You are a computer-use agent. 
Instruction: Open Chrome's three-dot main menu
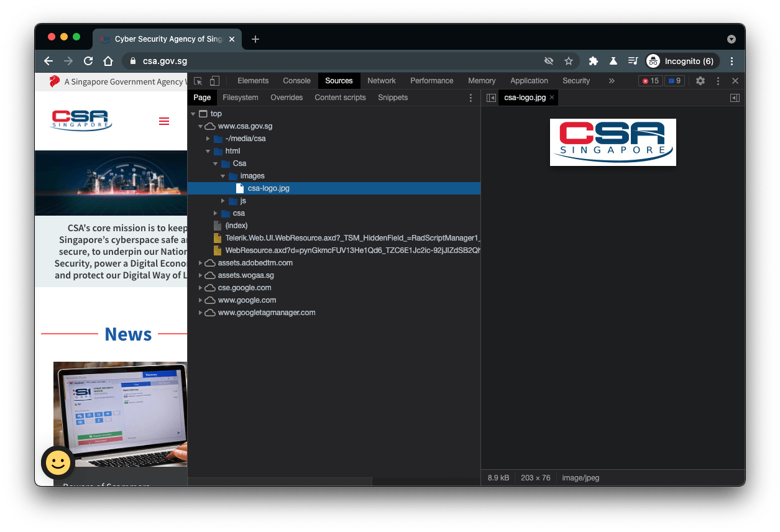tap(732, 61)
